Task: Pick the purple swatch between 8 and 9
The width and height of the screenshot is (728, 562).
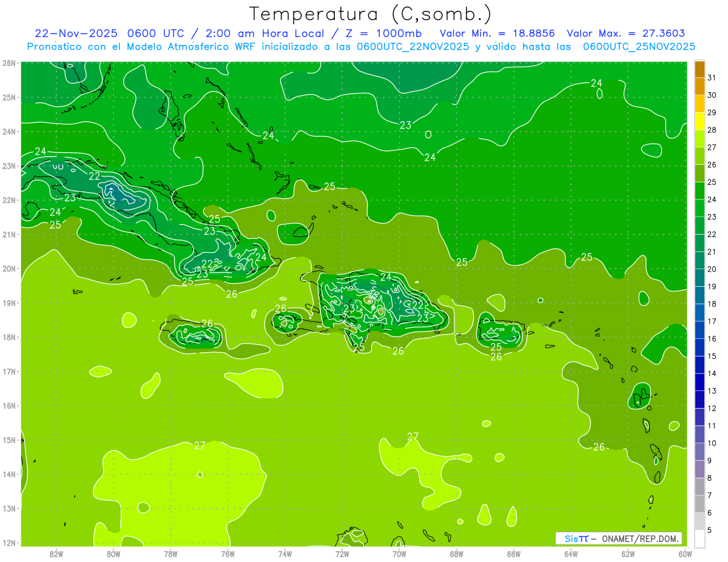Action: (x=699, y=469)
